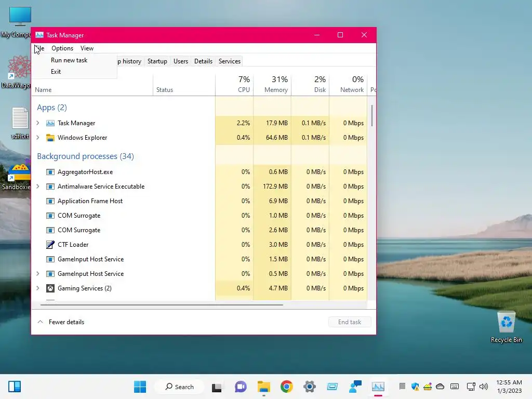This screenshot has width=532, height=399.
Task: Switch to the App history tab
Action: (129, 61)
